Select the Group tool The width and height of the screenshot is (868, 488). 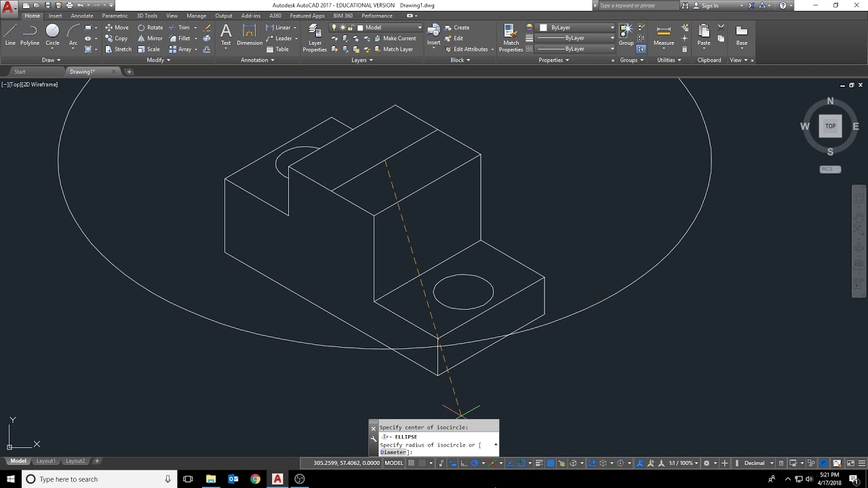tap(626, 35)
